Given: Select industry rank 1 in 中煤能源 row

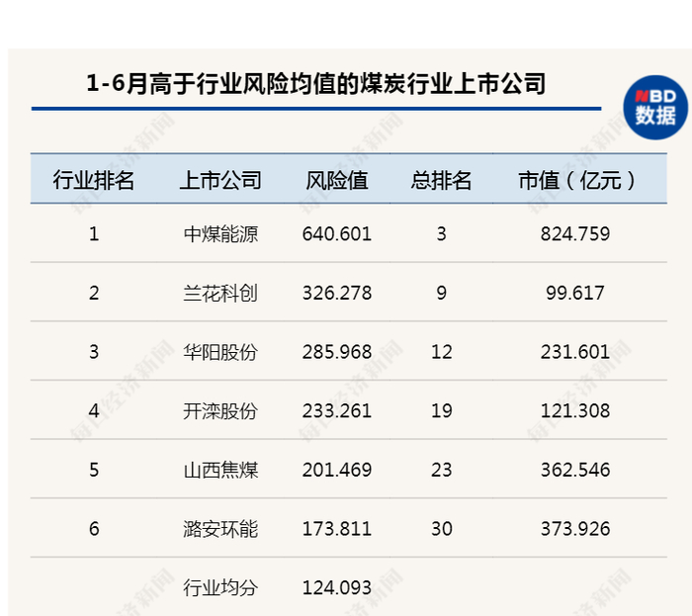Looking at the screenshot, I should [x=94, y=234].
